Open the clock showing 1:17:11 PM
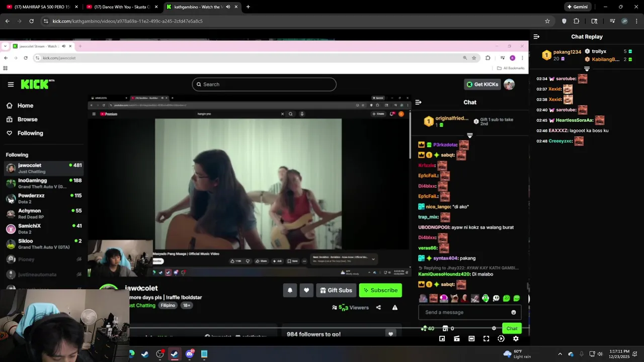The image size is (644, 362). 619,354
